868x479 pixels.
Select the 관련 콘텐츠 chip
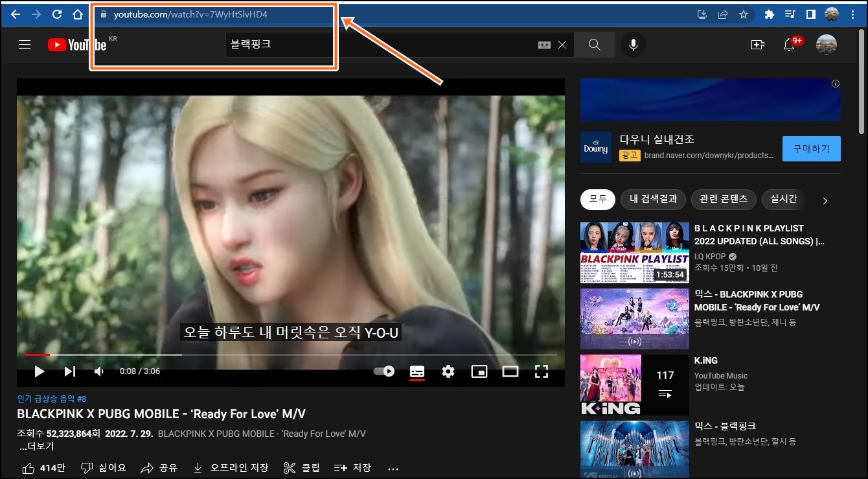(724, 199)
